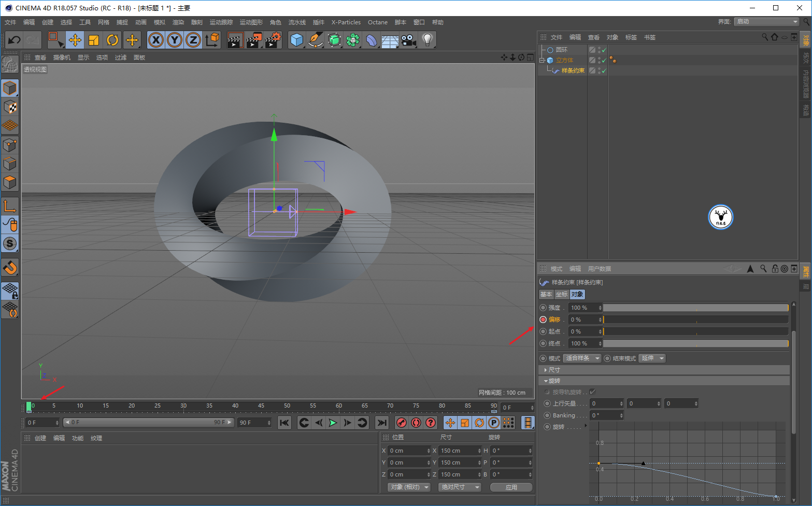Select the 圆环 object in object manager

[562, 50]
